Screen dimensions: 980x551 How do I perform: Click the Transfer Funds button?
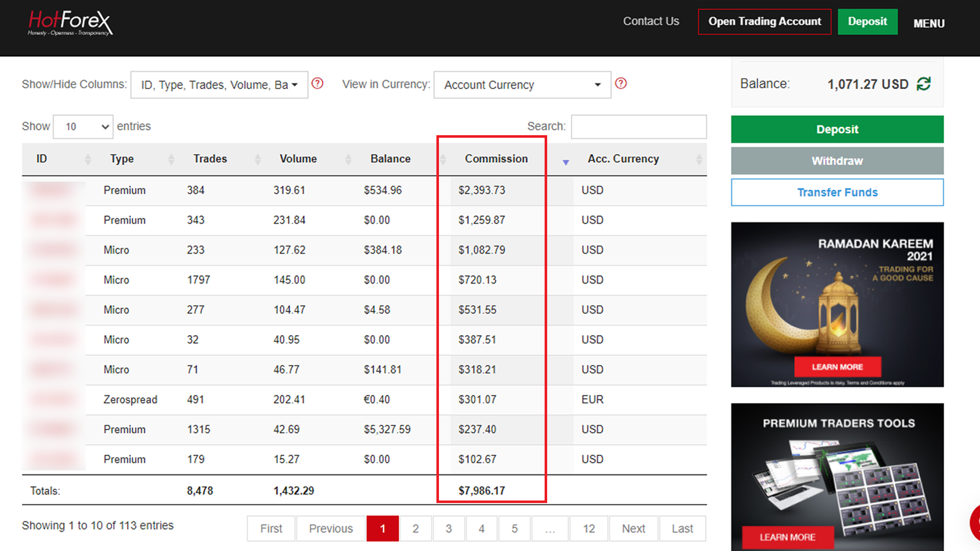(837, 192)
